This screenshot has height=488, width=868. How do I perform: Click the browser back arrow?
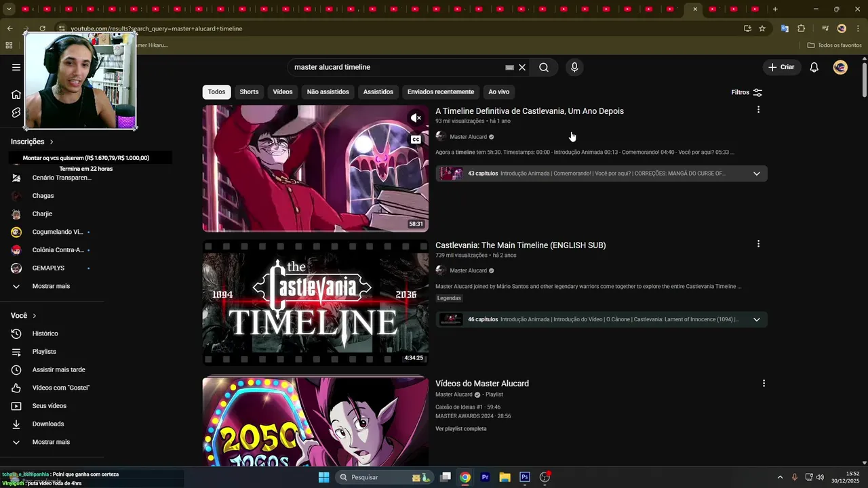(9, 28)
